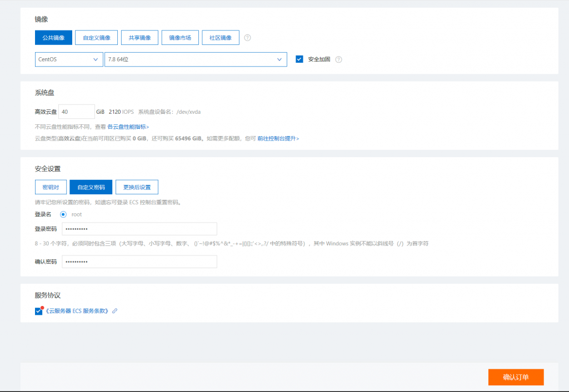
Task: Switch to 自定义镜像 tab
Action: coord(97,38)
